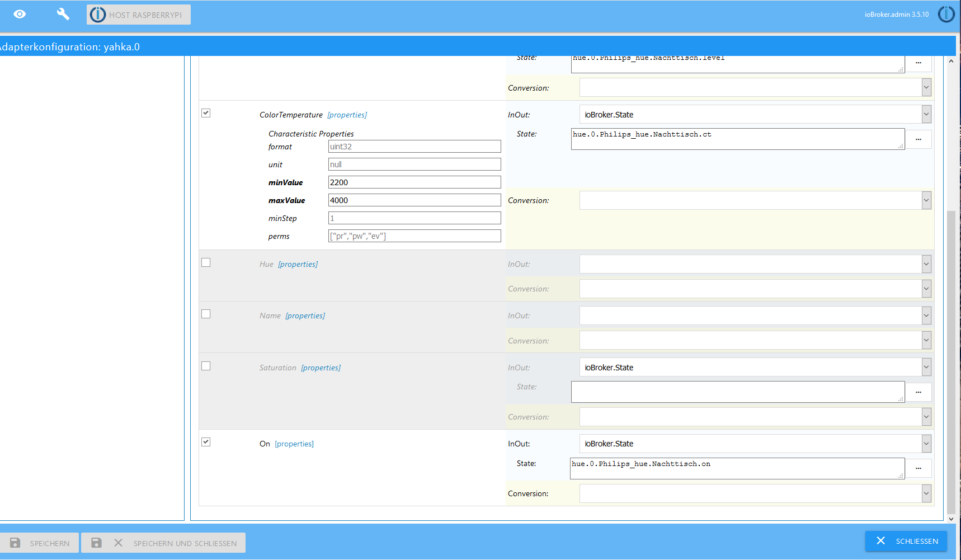Open the Hue InOut dropdown
961x560 pixels.
(755, 264)
